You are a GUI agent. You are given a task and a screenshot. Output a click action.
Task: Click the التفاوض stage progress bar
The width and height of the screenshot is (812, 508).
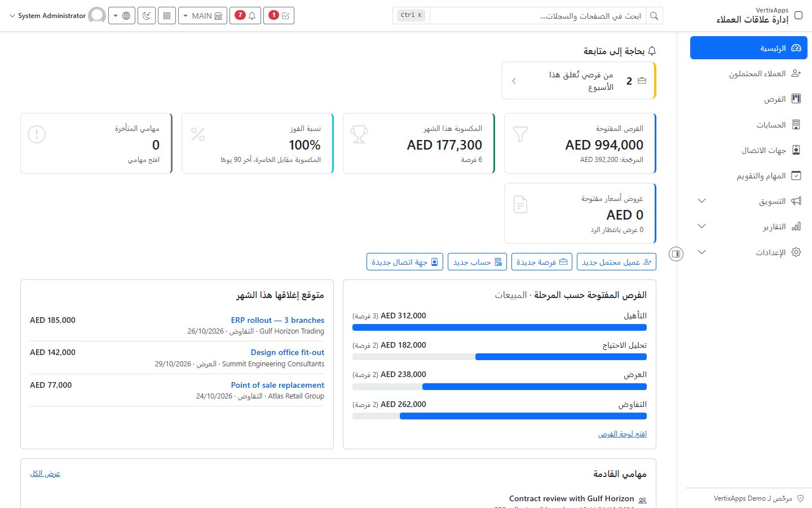click(x=500, y=416)
